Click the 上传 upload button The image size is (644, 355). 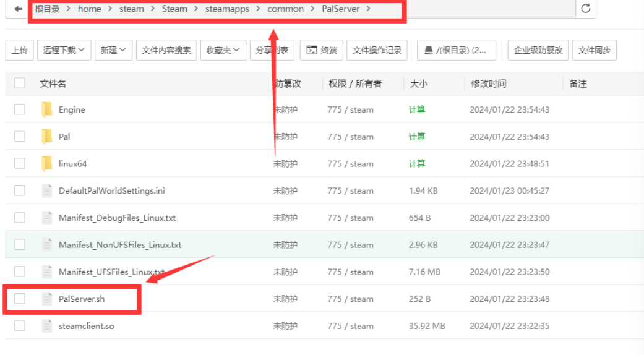click(19, 50)
